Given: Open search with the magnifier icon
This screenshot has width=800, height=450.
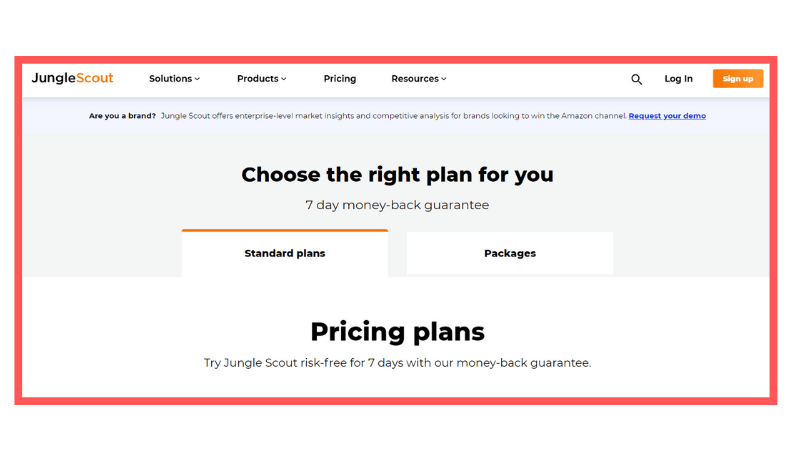Looking at the screenshot, I should tap(636, 79).
